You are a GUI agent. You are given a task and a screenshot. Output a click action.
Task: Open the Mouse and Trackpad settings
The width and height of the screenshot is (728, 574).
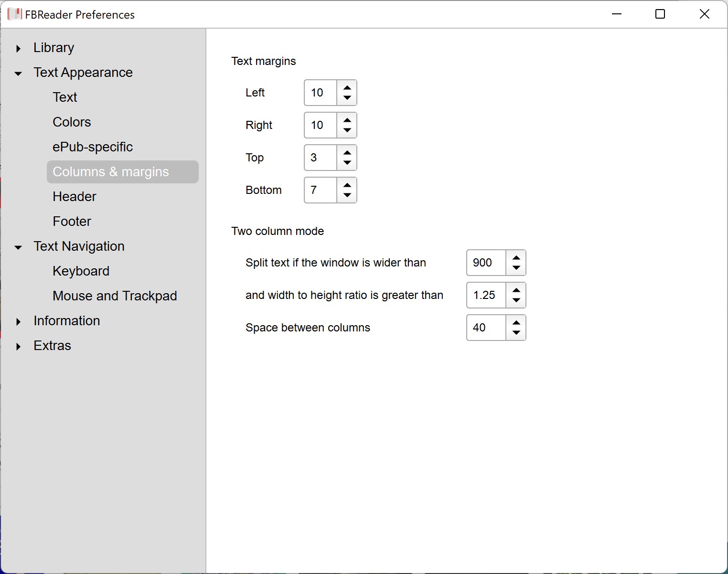coord(115,296)
